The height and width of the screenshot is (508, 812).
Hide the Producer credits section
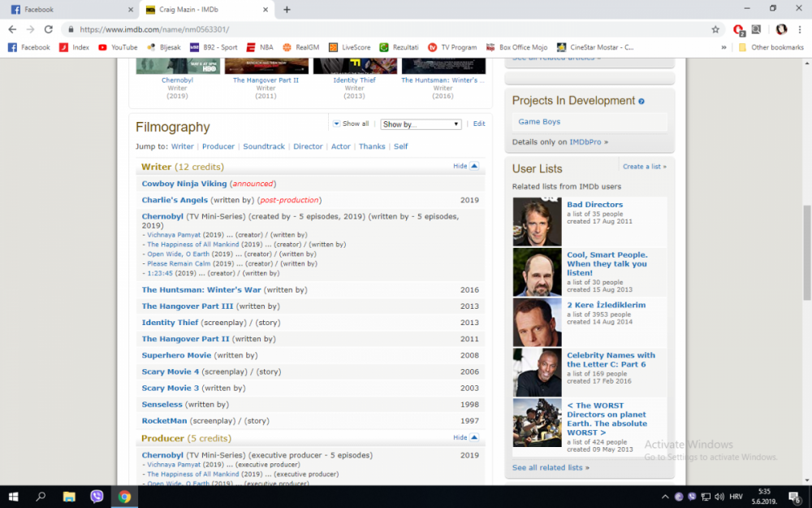pyautogui.click(x=466, y=437)
